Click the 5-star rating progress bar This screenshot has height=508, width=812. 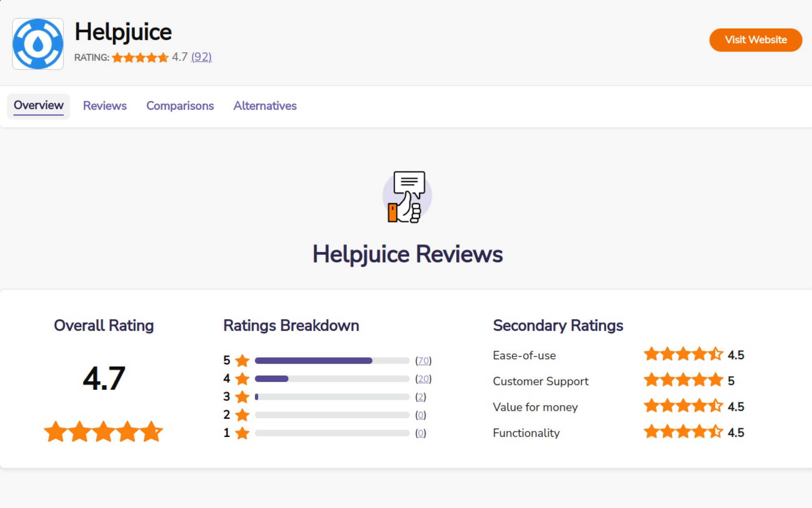[332, 360]
